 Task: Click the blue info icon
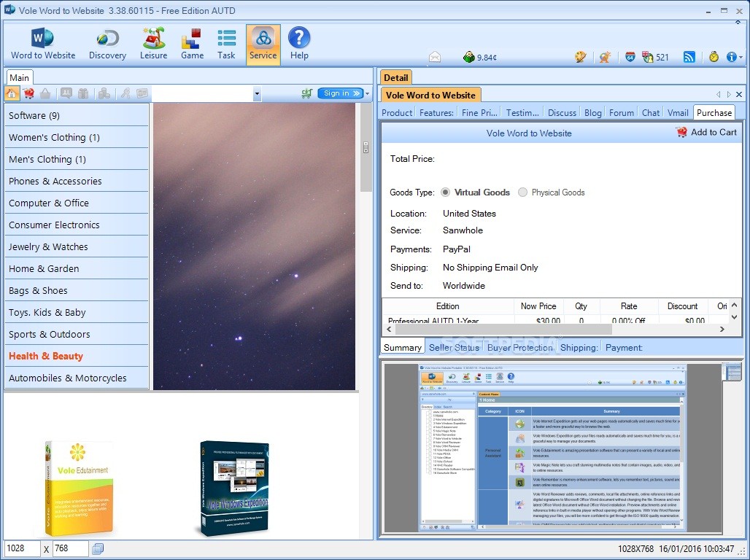pos(731,58)
